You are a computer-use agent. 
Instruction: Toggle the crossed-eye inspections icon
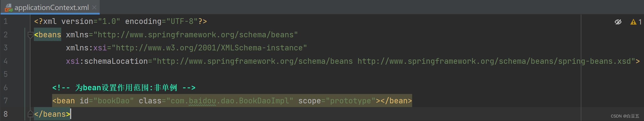tap(618, 22)
